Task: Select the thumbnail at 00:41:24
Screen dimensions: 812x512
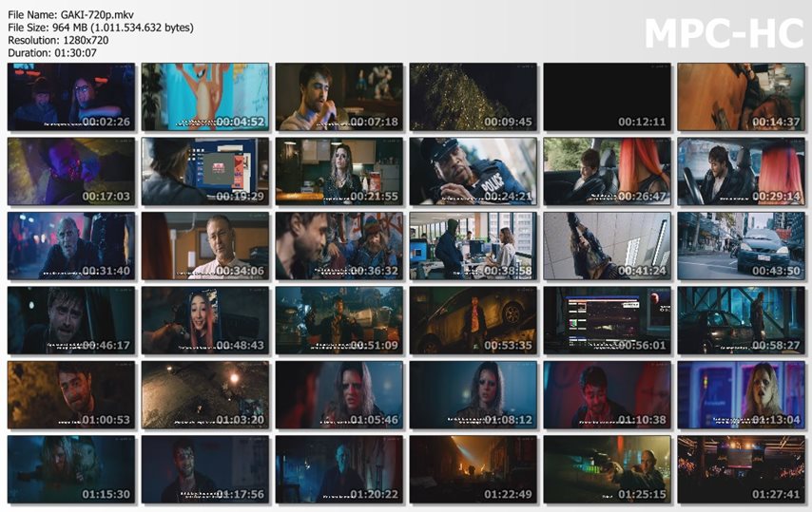Action: click(x=608, y=246)
